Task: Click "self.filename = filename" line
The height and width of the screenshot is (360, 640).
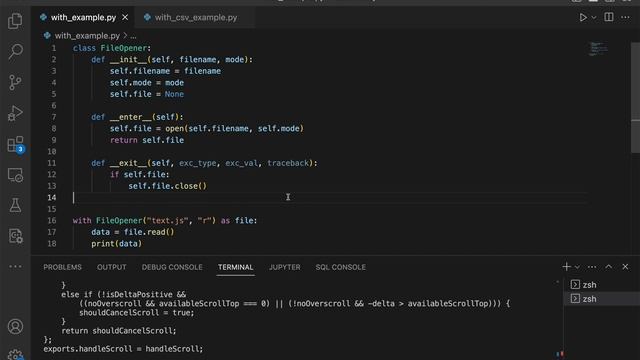Action: tap(165, 71)
